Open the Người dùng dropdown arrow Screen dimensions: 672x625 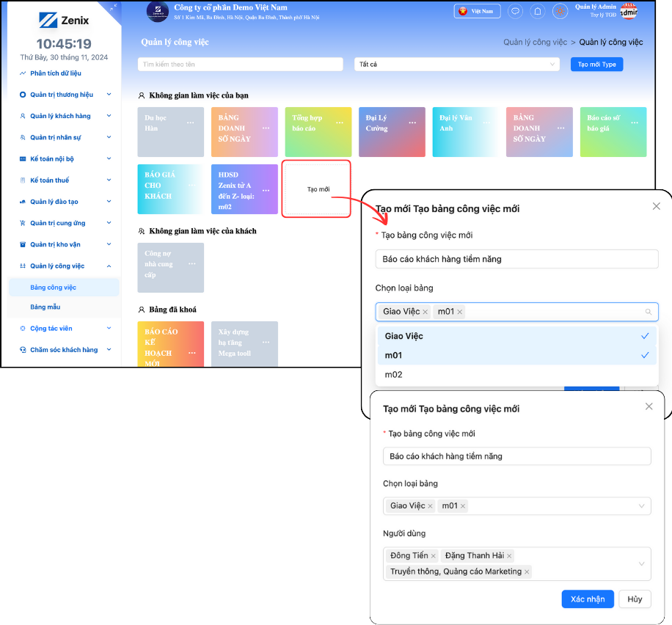tap(642, 564)
